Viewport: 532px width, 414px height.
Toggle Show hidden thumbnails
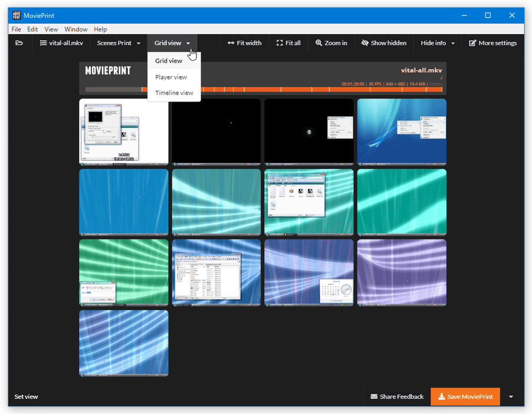[384, 43]
